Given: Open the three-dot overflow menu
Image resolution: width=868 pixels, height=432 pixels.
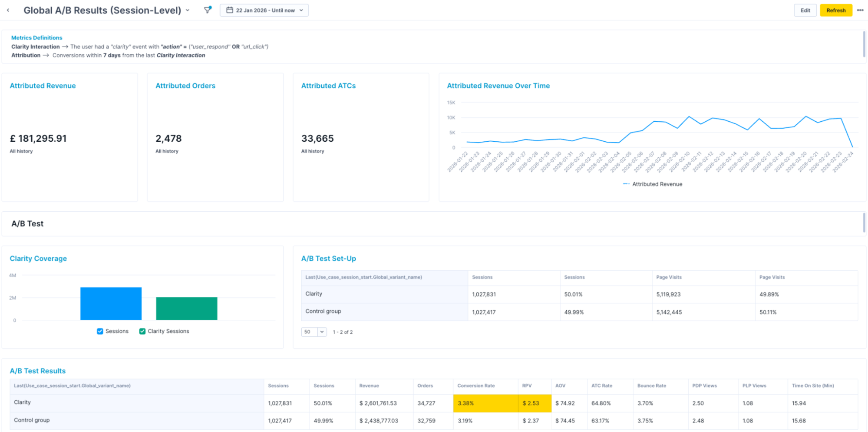Looking at the screenshot, I should [861, 10].
